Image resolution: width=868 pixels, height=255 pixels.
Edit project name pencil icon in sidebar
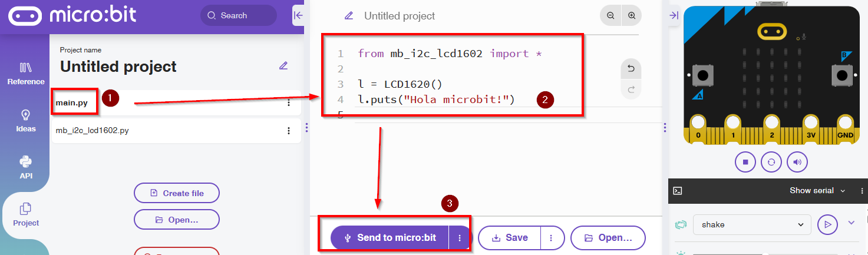283,66
